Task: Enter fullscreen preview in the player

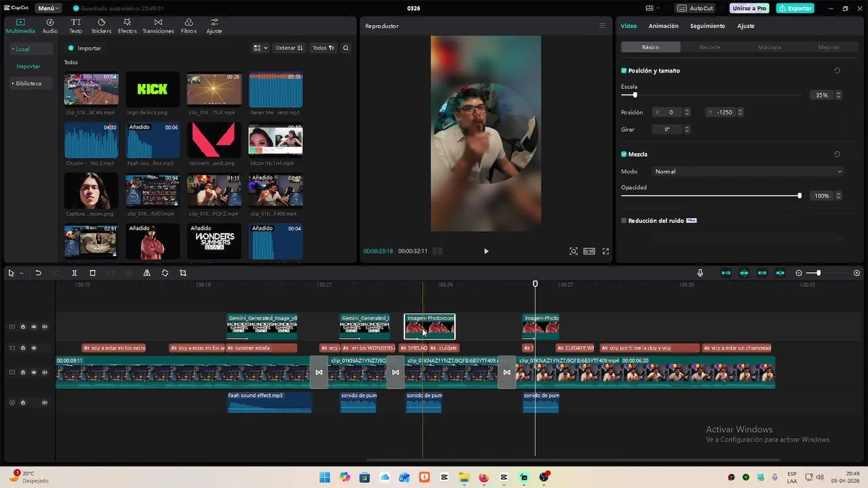Action: tap(606, 251)
